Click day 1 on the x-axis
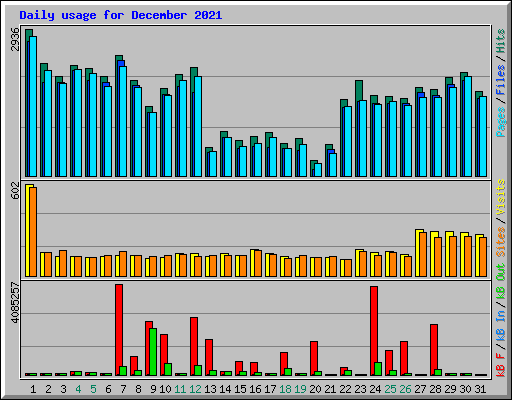 tap(33, 389)
